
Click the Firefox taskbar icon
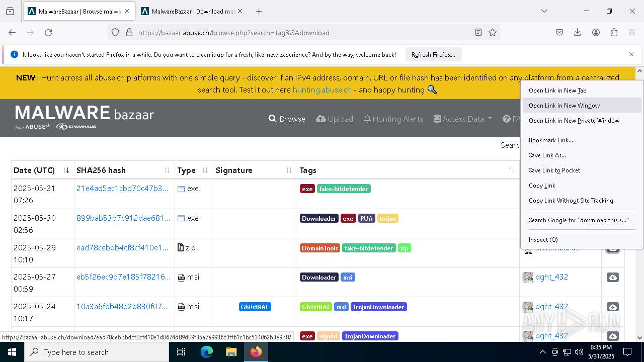[256, 352]
